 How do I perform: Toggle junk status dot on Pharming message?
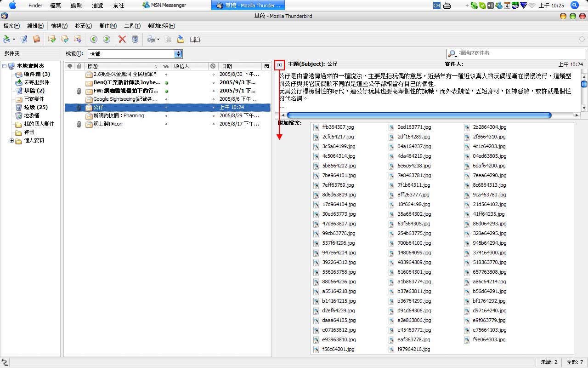click(x=213, y=116)
